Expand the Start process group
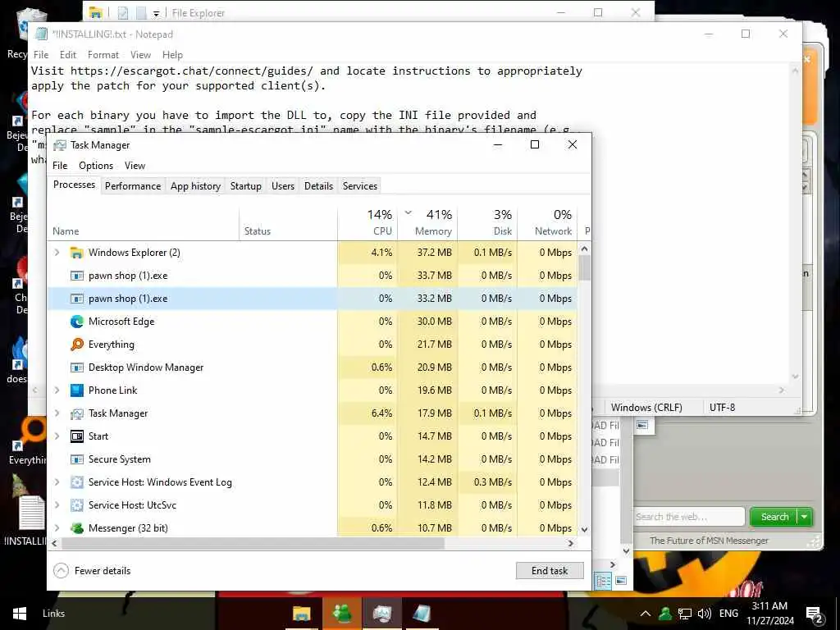840x630 pixels. (x=57, y=436)
